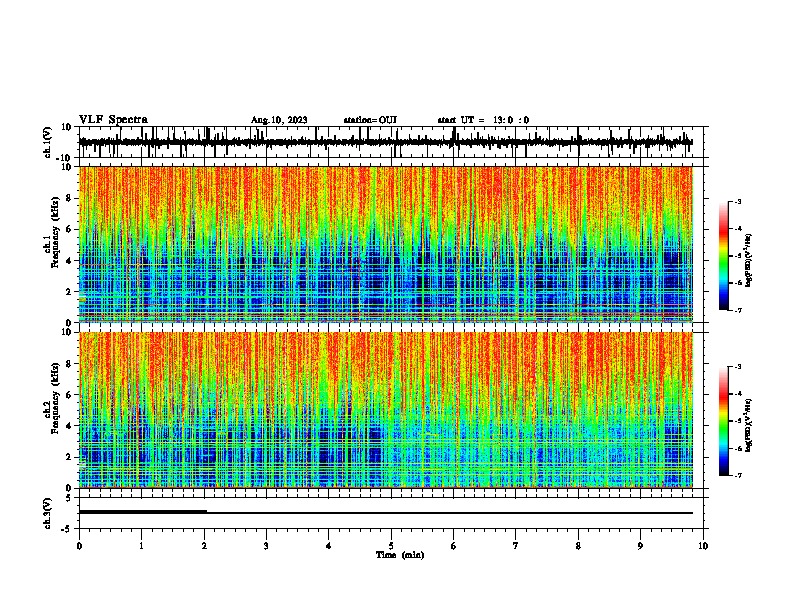Screen dimensions: 792x612
Task: Click the "VLF Spectra" title text
Action: 113,120
